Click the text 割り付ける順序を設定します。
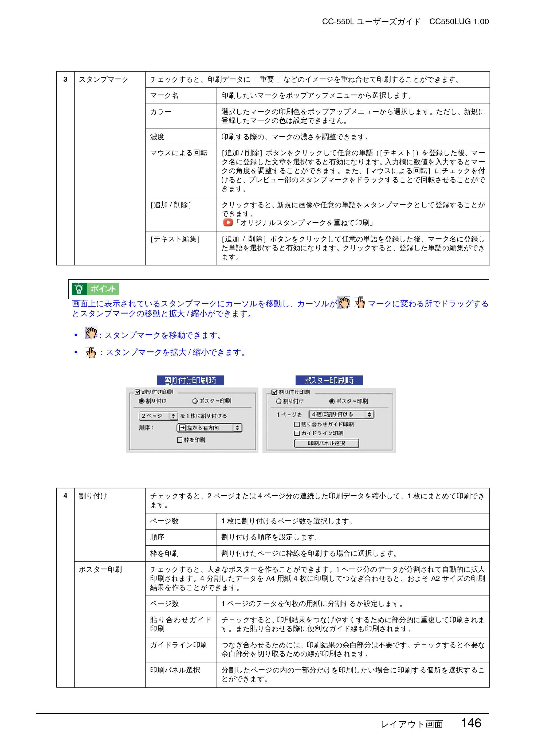 (270, 537)
